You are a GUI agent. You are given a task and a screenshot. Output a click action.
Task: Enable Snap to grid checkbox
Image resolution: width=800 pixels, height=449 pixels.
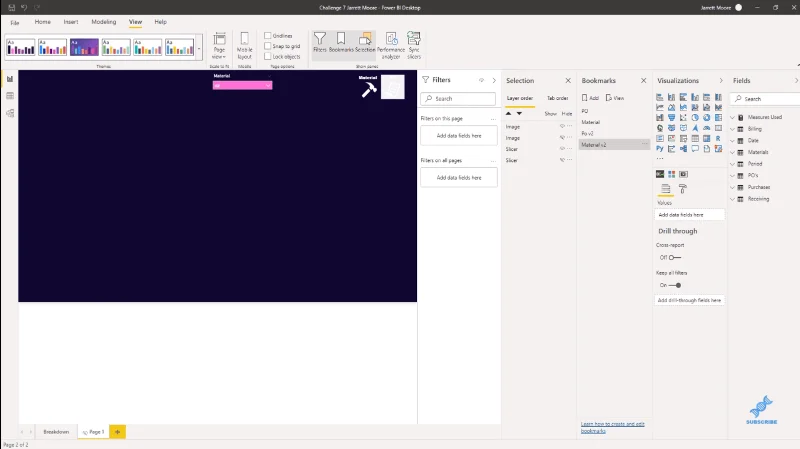pos(267,46)
